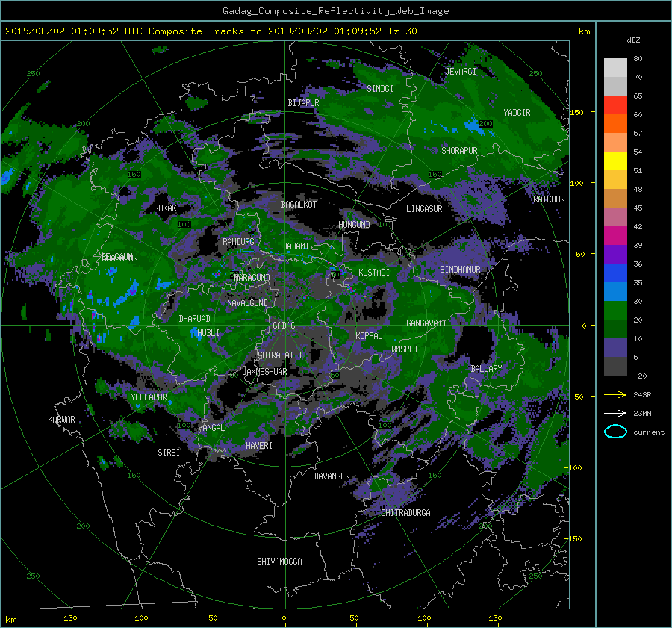672x628 pixels.
Task: Click the km unit label in the top-right header
Action: tap(584, 31)
